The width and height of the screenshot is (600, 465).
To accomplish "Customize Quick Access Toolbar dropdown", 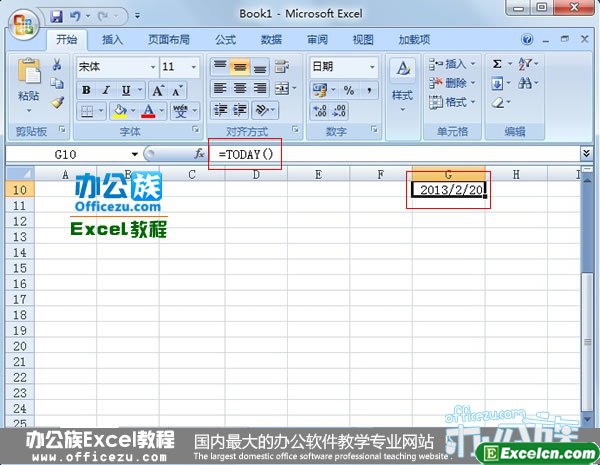I will 137,16.
